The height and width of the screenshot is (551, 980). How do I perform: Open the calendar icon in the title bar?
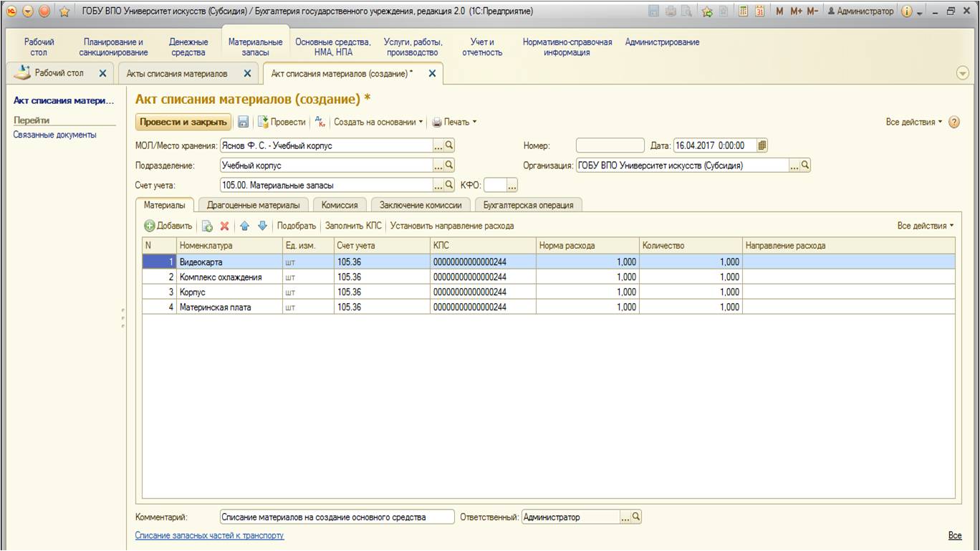(759, 11)
